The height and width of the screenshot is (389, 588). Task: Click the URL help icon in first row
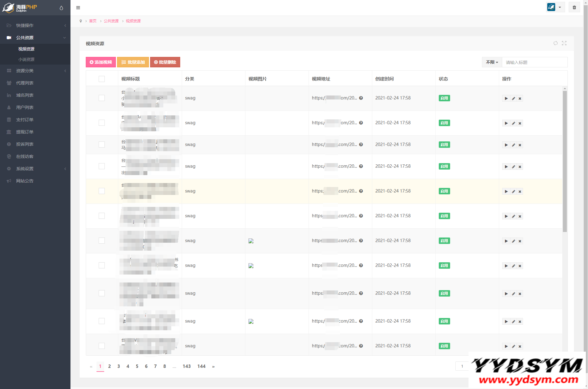click(x=361, y=98)
